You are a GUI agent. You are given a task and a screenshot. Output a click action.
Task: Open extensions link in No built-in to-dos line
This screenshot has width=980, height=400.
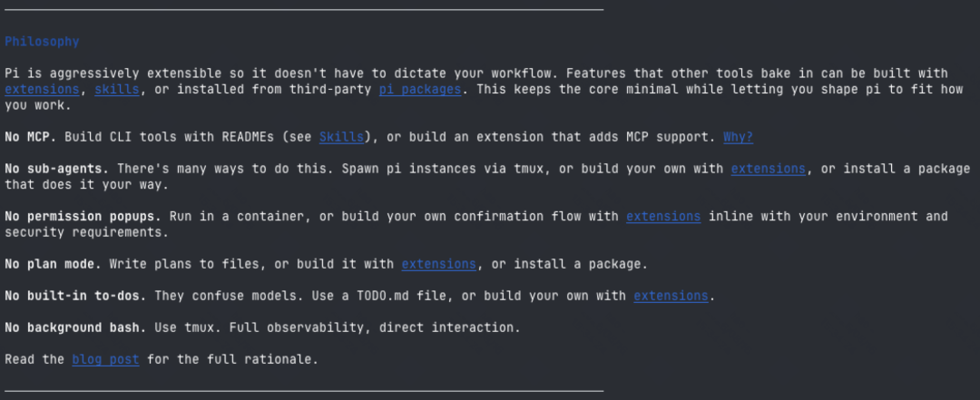point(671,296)
